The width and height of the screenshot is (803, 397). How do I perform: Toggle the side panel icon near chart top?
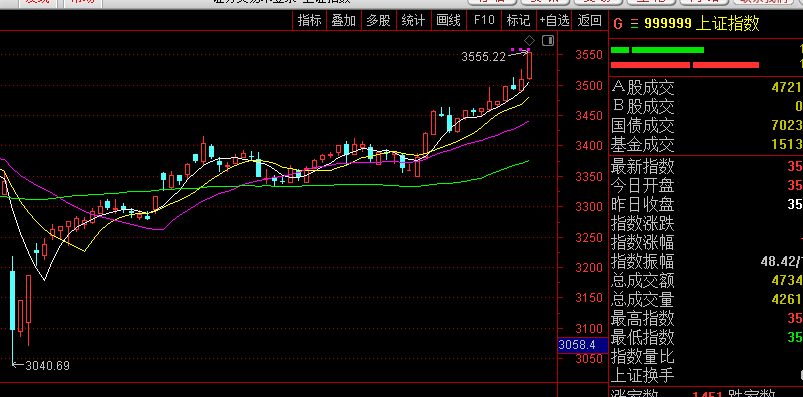tap(548, 40)
